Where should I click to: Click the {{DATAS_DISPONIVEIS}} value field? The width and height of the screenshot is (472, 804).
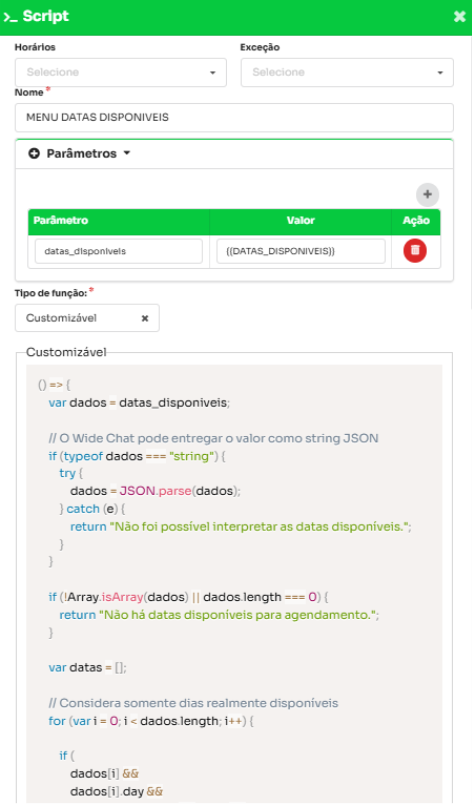[301, 251]
